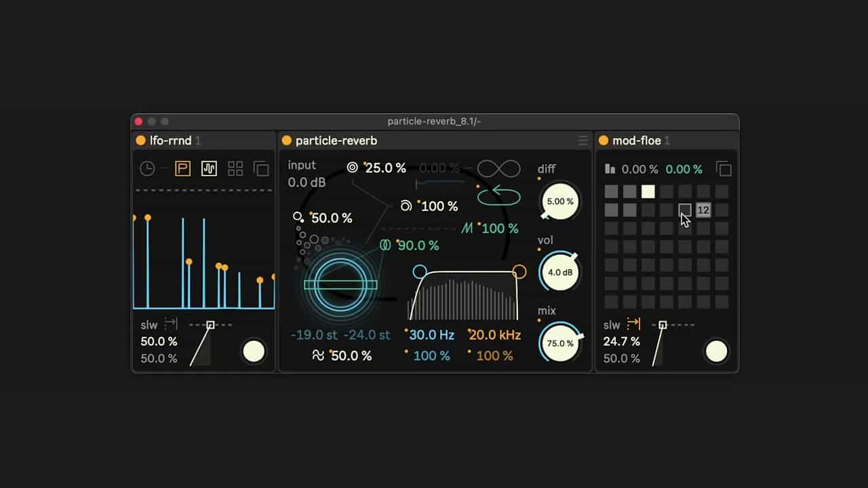Click the green 100 % value beside M
The height and width of the screenshot is (488, 868).
pyautogui.click(x=500, y=228)
